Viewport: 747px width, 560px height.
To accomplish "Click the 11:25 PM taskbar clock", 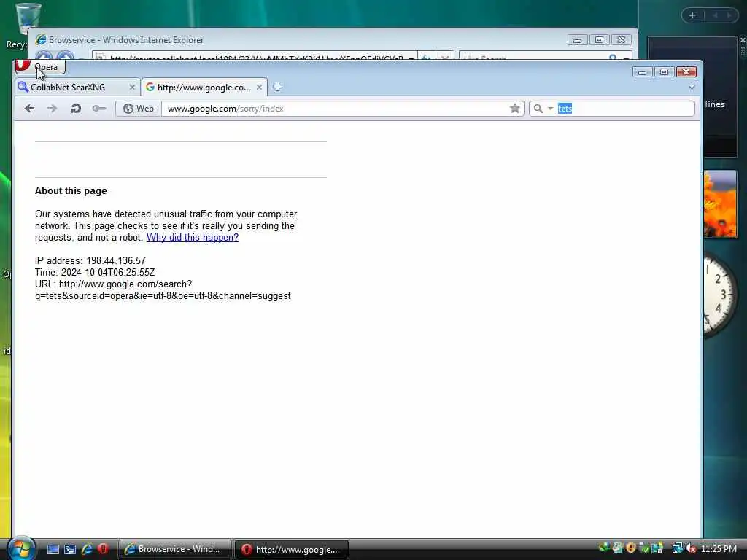I will 719,548.
